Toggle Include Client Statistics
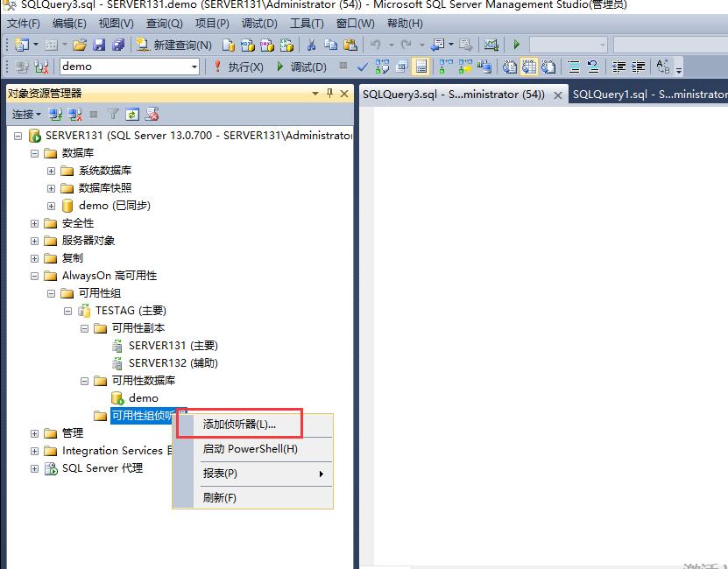This screenshot has height=569, width=728. (x=484, y=67)
